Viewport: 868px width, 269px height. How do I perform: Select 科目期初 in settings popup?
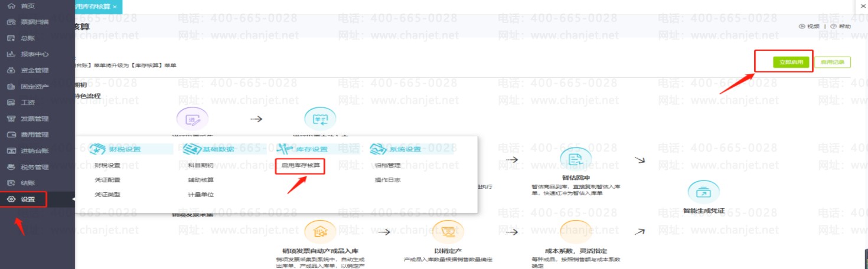pyautogui.click(x=201, y=165)
